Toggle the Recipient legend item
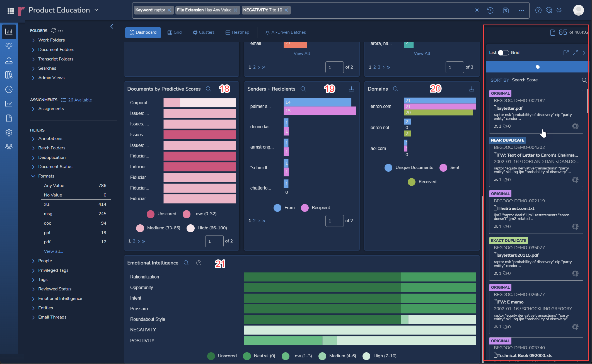592x364 pixels. pyautogui.click(x=315, y=208)
